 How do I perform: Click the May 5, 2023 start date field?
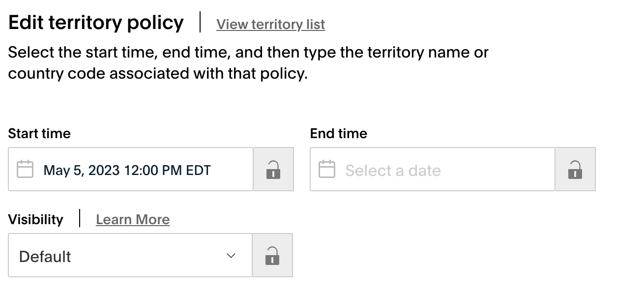[131, 169]
